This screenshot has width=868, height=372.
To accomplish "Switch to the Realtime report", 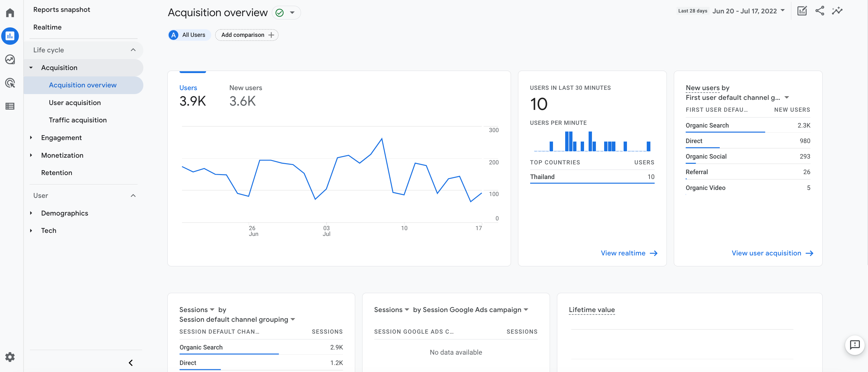I will pyautogui.click(x=47, y=27).
